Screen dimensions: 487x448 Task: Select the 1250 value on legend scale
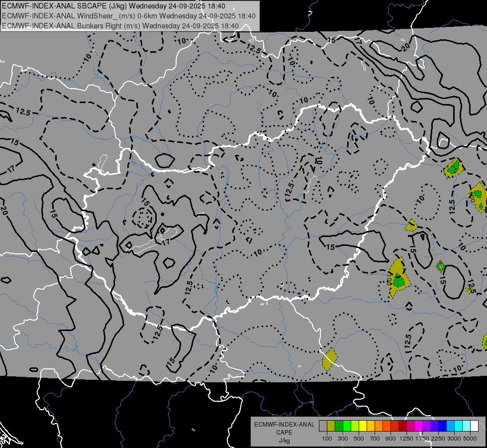[406, 439]
